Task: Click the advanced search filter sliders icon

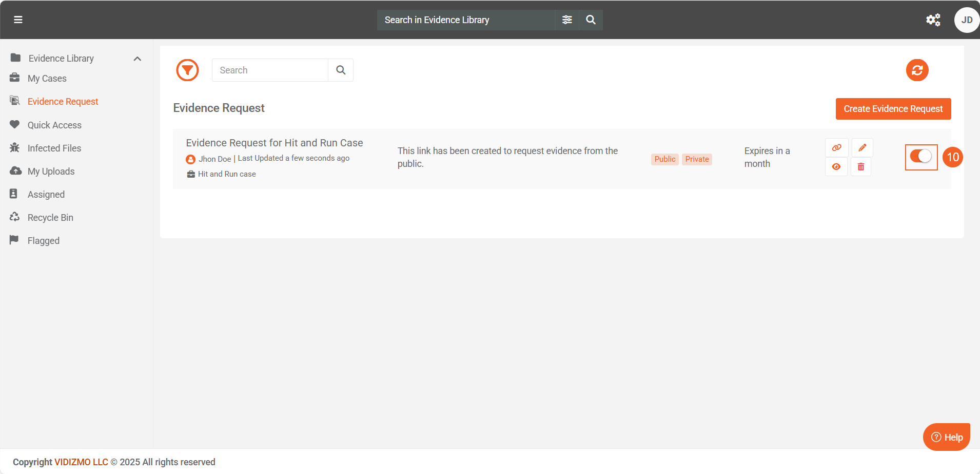Action: (567, 20)
